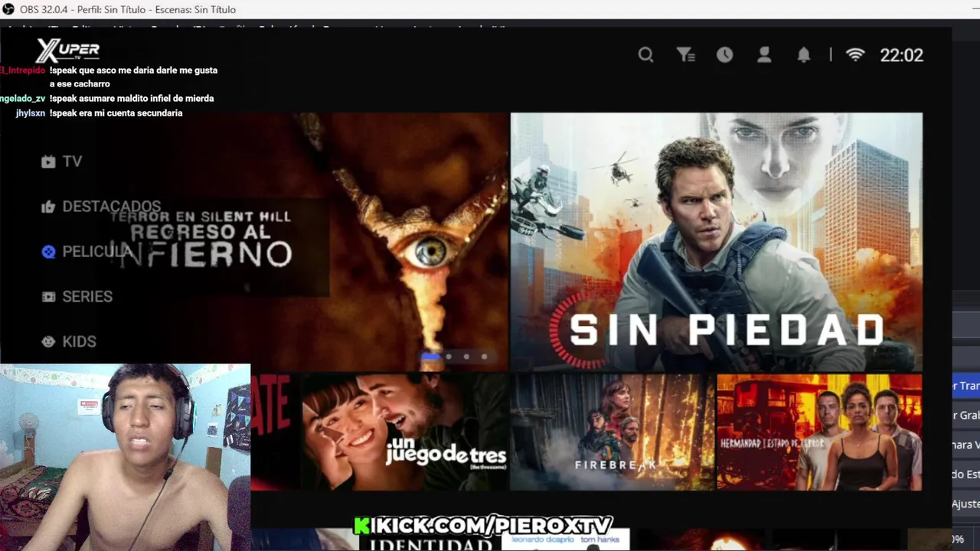Open Hermandad Estado de Terror poster

(x=819, y=432)
